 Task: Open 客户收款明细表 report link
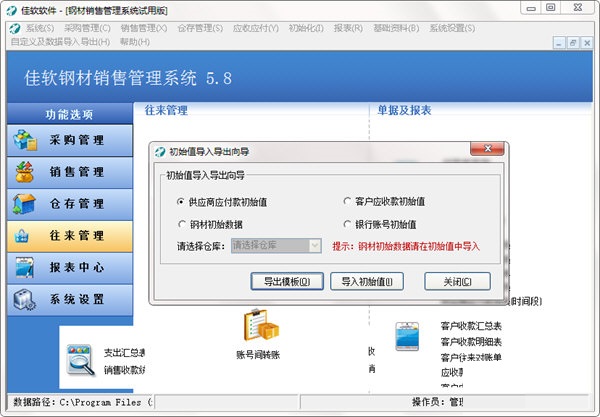click(471, 342)
